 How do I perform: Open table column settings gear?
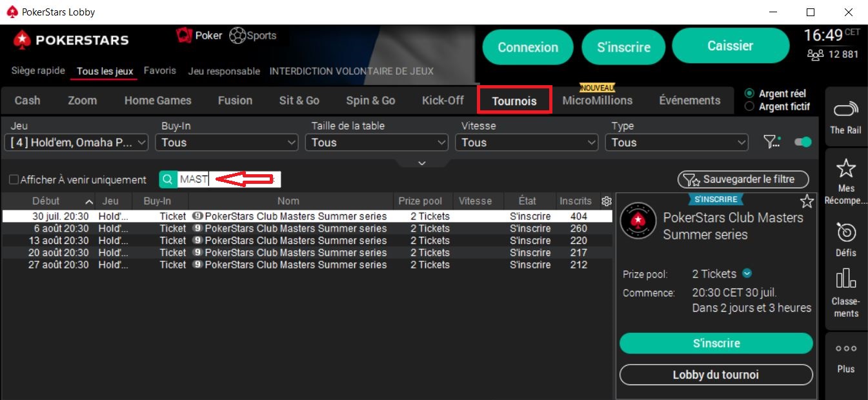click(606, 201)
